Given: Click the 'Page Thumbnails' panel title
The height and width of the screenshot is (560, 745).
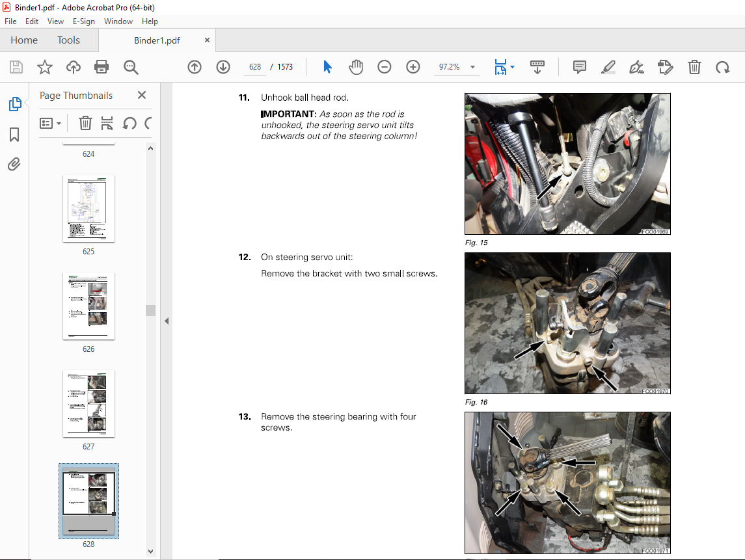Looking at the screenshot, I should 76,96.
